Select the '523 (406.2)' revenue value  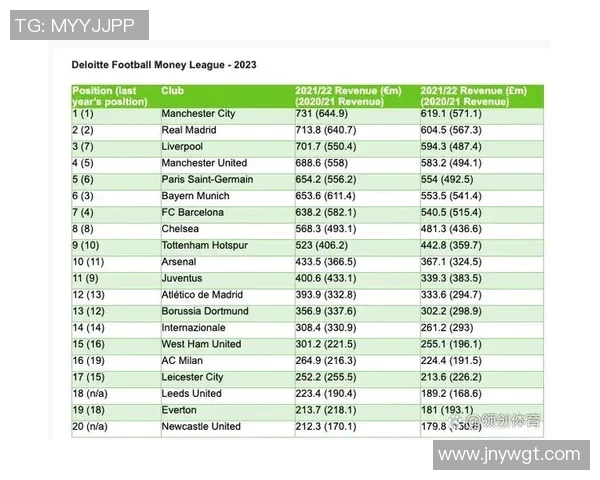click(x=321, y=245)
